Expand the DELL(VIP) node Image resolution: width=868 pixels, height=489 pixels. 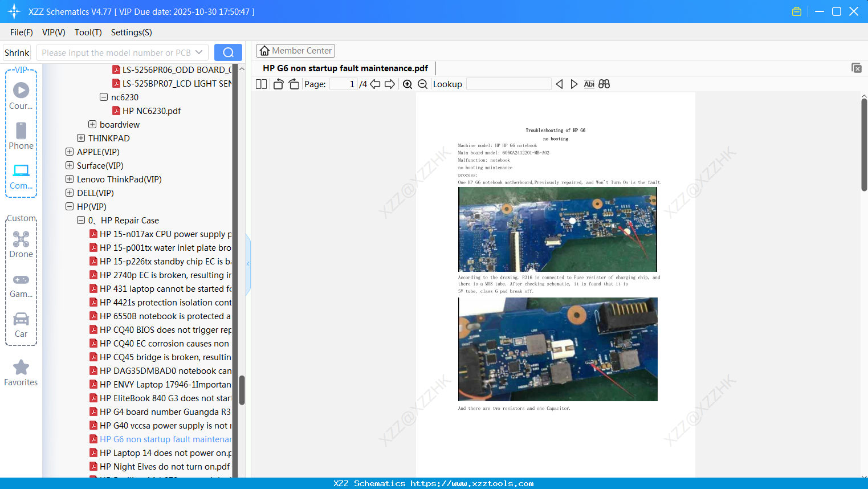(x=70, y=193)
